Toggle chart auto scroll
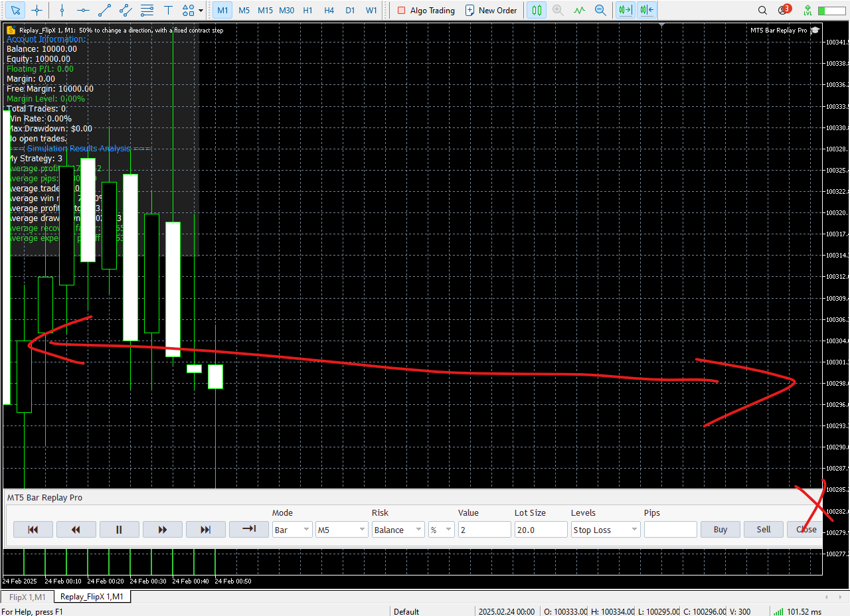This screenshot has height=616, width=850. (x=646, y=10)
